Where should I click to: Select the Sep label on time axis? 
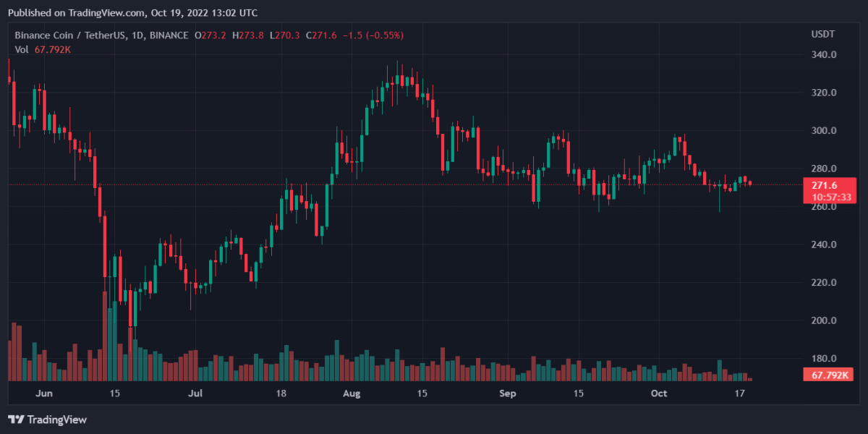[509, 393]
